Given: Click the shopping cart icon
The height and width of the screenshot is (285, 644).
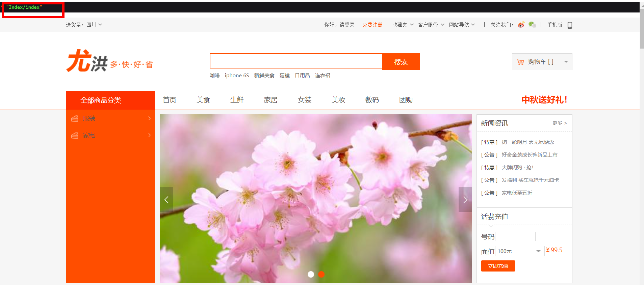Looking at the screenshot, I should (520, 62).
